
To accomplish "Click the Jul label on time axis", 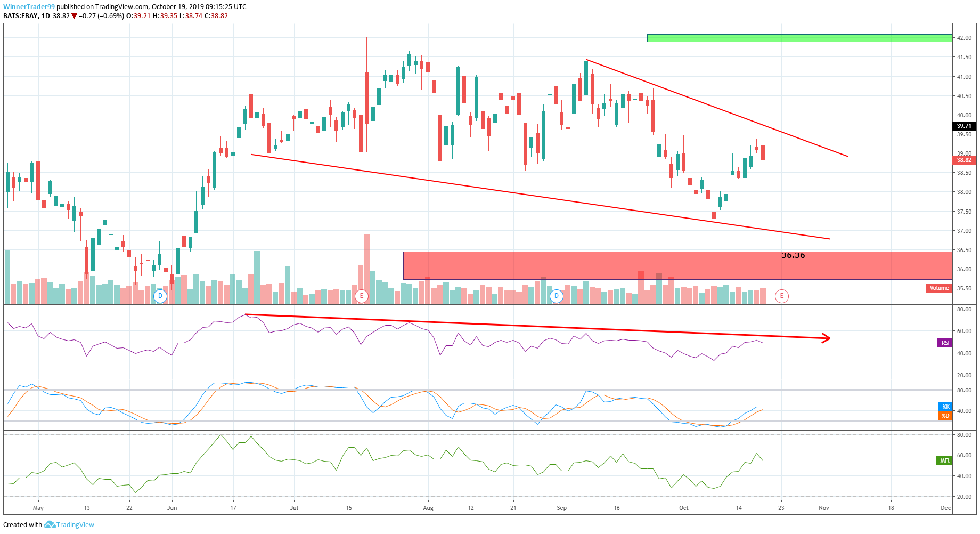I will pos(294,508).
